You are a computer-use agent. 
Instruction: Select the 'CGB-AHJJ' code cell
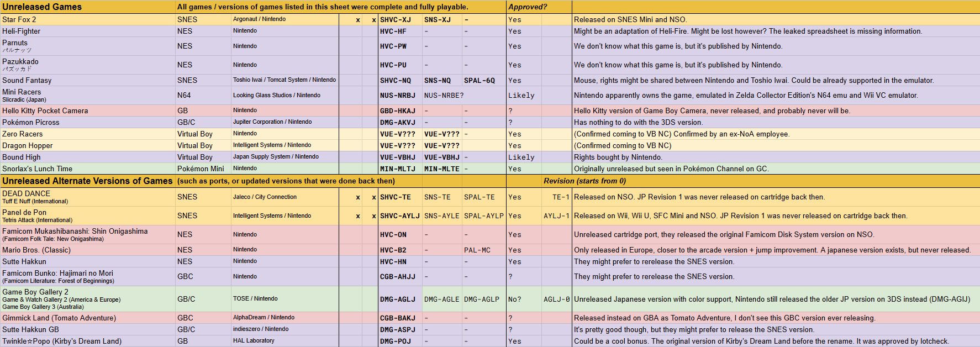(401, 276)
